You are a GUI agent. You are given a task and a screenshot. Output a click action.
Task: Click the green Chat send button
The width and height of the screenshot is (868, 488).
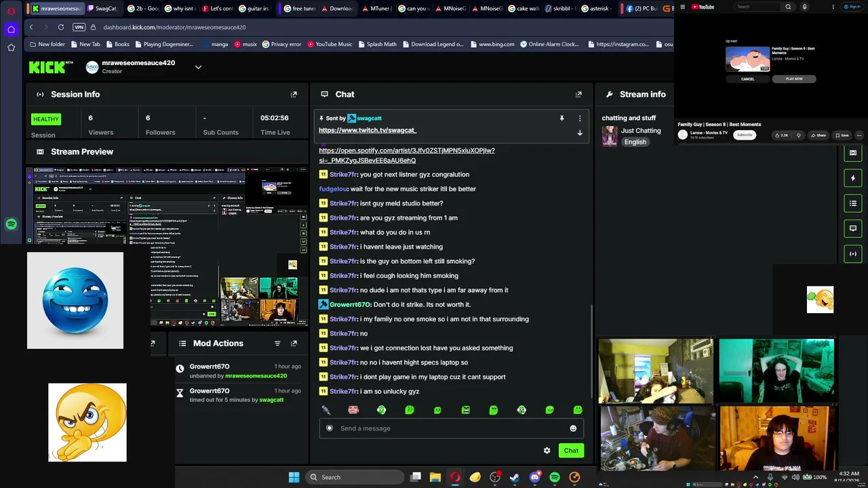[x=571, y=451]
